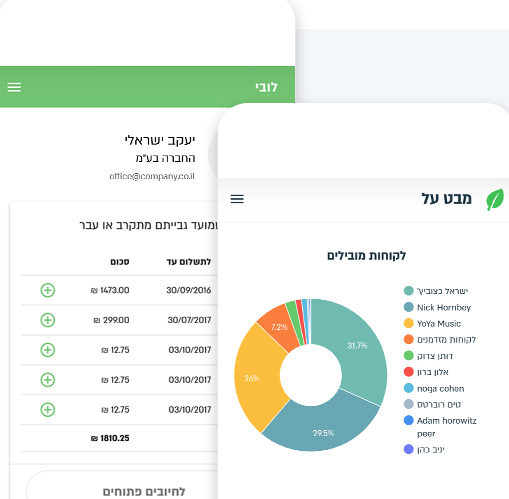The width and height of the screenshot is (509, 499).
Task: Click the לתשלום עד column header
Action: 189,262
